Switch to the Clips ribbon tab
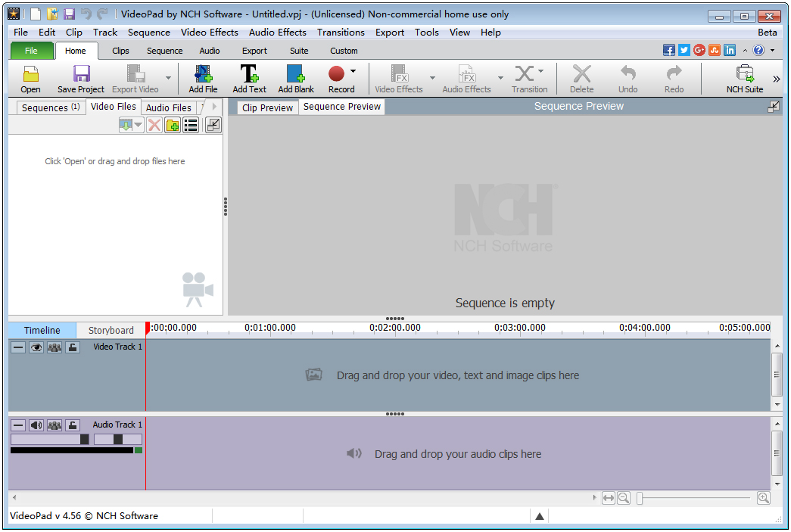Image resolution: width=791 pixels, height=532 pixels. pos(120,51)
